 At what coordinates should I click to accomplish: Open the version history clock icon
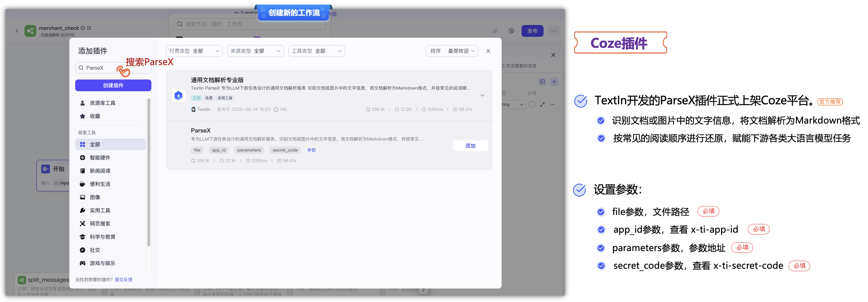511,31
